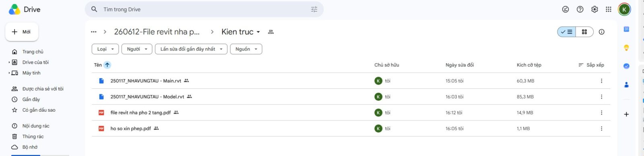The width and height of the screenshot is (644, 156).
Task: Click 85,3 MB size cell
Action: tap(525, 97)
